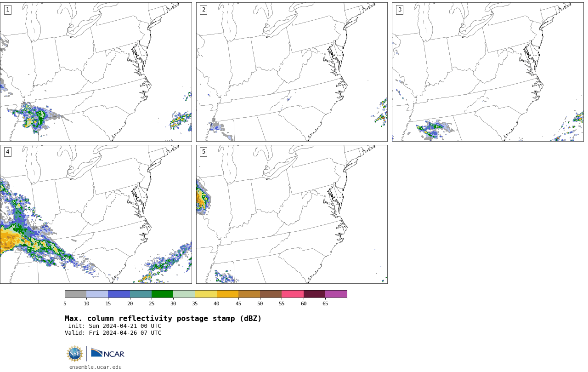Click the Init: Sun 2024-04-21 00 UTC text
Image resolution: width=588 pixels, height=372 pixels.
tap(115, 326)
